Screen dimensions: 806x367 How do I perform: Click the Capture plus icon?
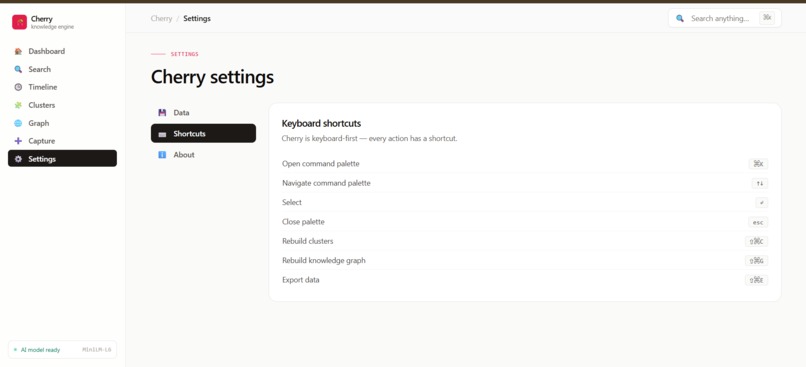point(18,141)
